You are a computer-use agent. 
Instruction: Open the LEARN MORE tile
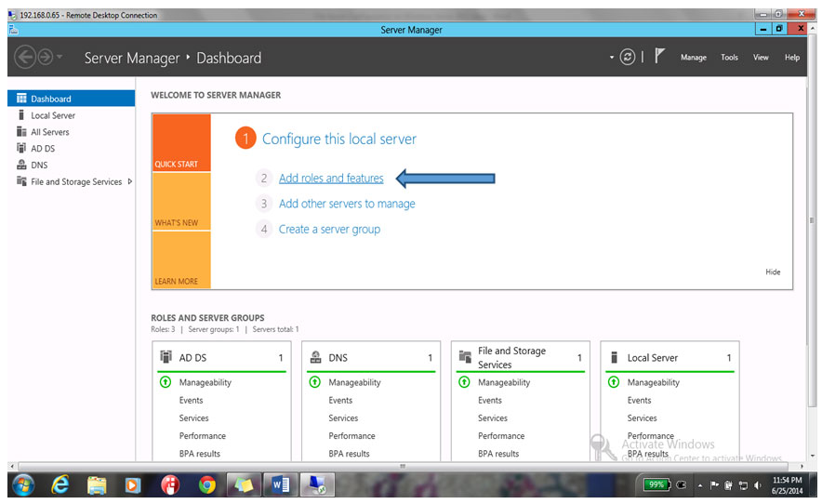point(181,259)
